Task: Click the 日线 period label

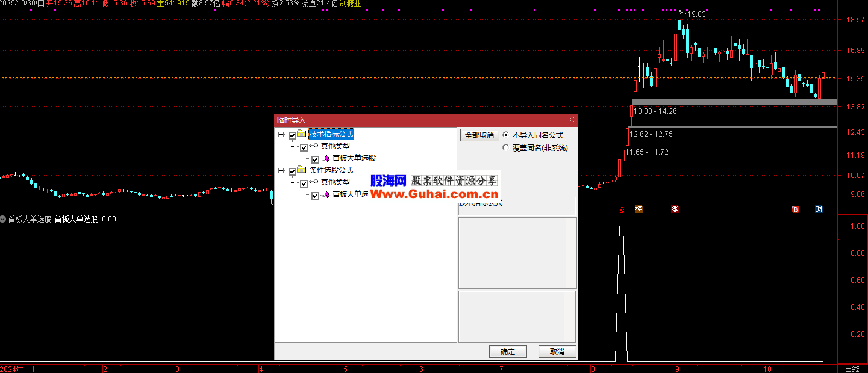Action: click(852, 368)
